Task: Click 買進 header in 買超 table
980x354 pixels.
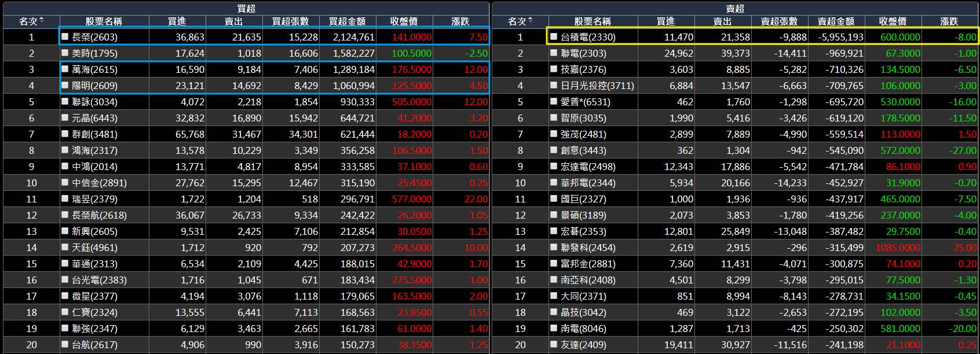Action: [x=177, y=21]
